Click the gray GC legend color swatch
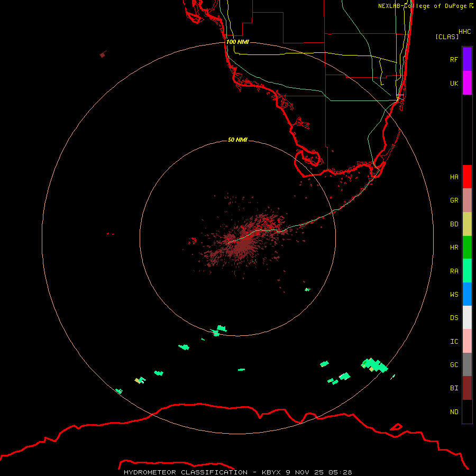Image resolution: width=476 pixels, height=476 pixels. [467, 364]
